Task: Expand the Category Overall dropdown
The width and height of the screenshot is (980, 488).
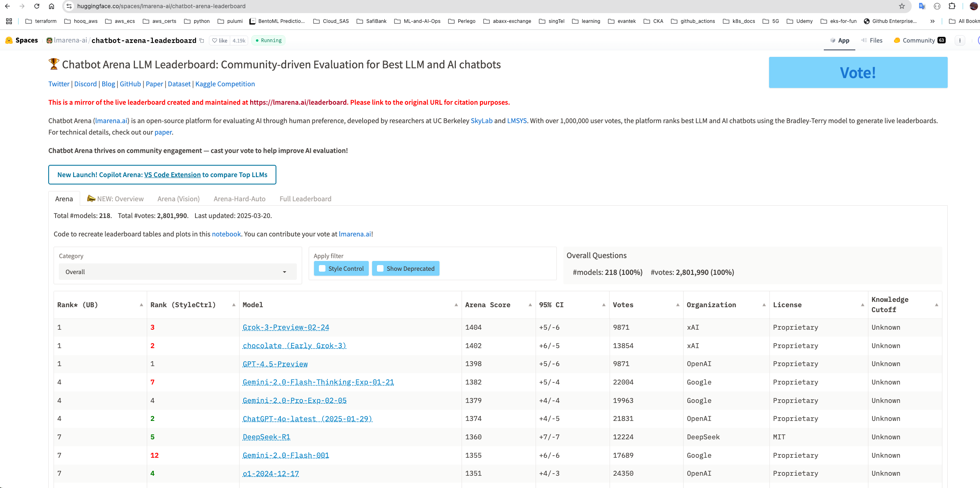Action: (178, 272)
